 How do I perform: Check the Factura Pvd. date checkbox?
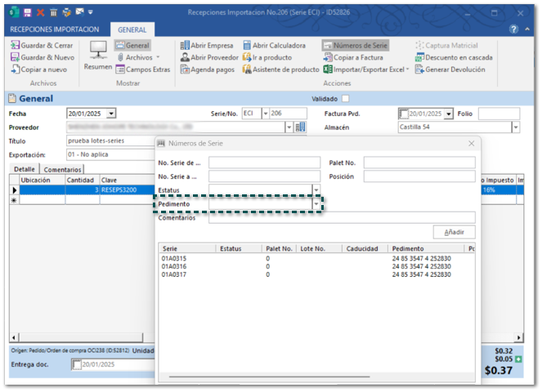click(x=404, y=114)
